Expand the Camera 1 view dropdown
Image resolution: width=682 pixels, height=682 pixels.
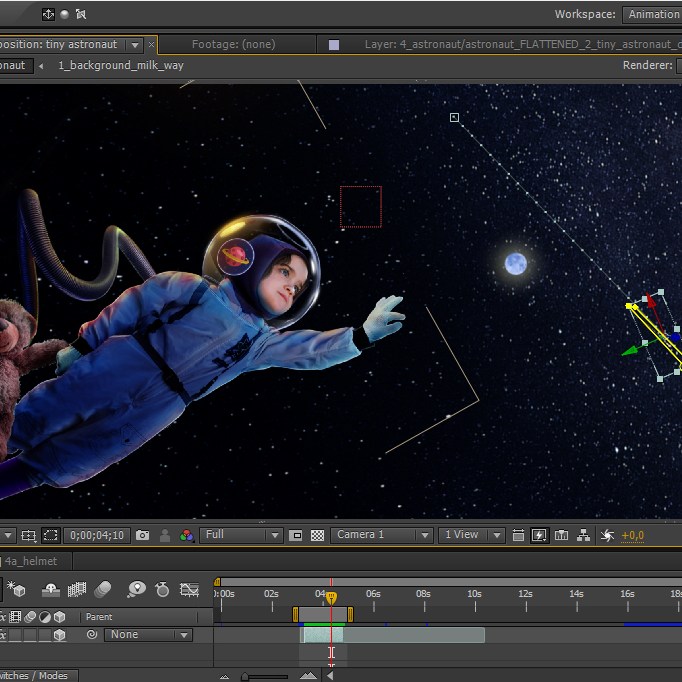[x=382, y=536]
